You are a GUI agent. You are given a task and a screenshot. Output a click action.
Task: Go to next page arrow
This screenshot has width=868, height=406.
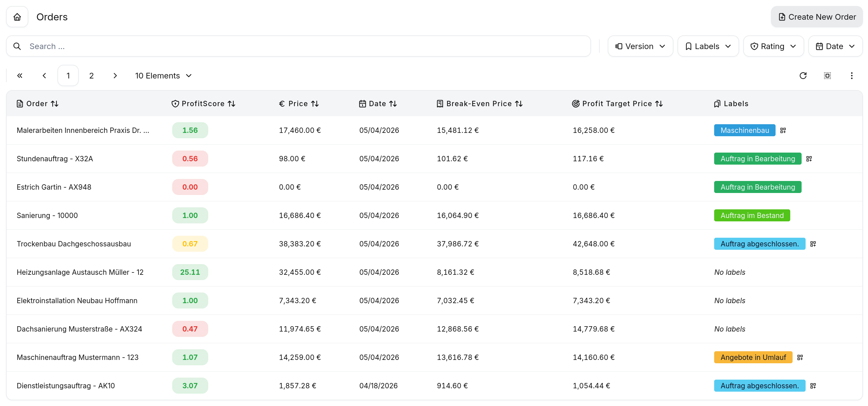coord(115,75)
